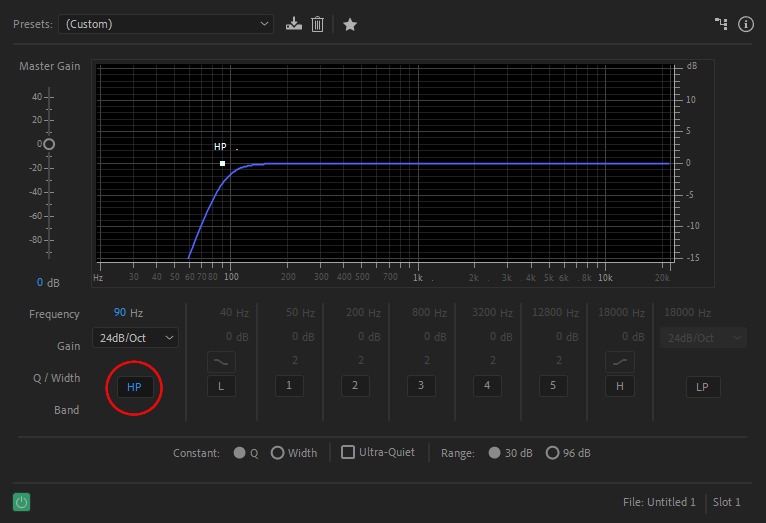Click the favorite star icon
Viewport: 766px width, 523px height.
[x=350, y=24]
